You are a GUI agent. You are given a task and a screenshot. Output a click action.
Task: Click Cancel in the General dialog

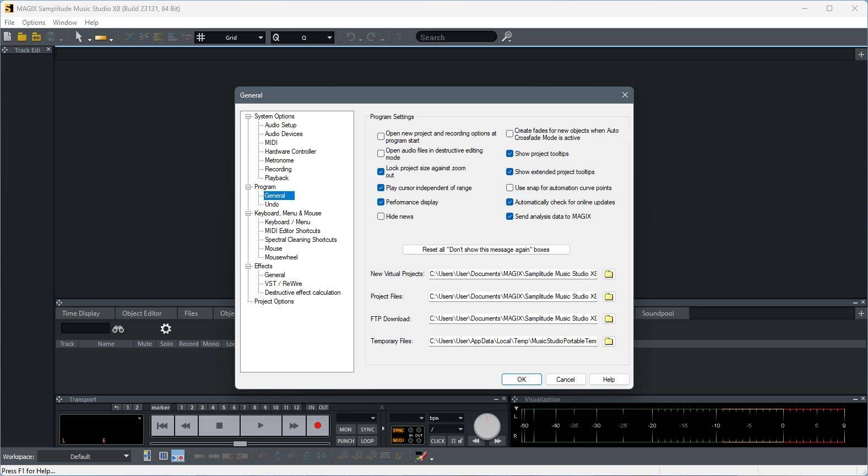point(566,380)
